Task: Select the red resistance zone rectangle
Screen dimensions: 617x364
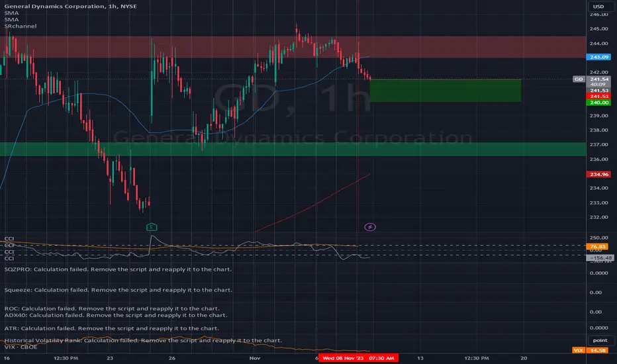Action: tap(293, 47)
